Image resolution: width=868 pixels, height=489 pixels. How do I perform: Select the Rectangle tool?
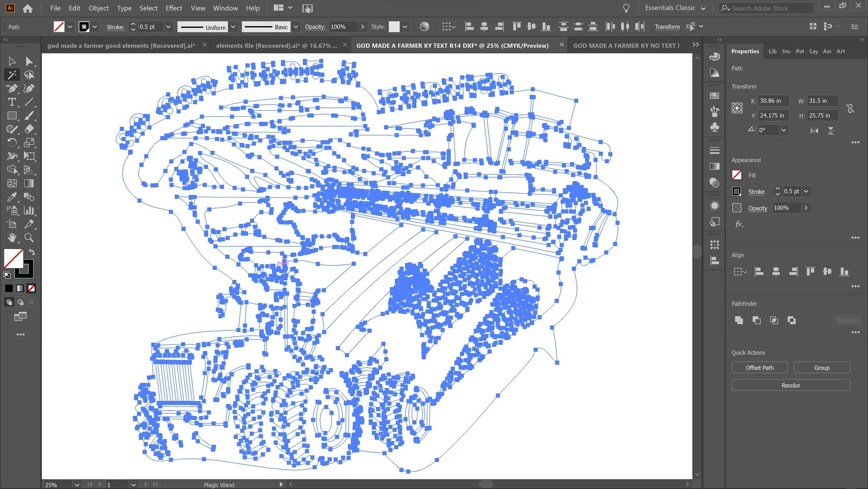click(12, 115)
